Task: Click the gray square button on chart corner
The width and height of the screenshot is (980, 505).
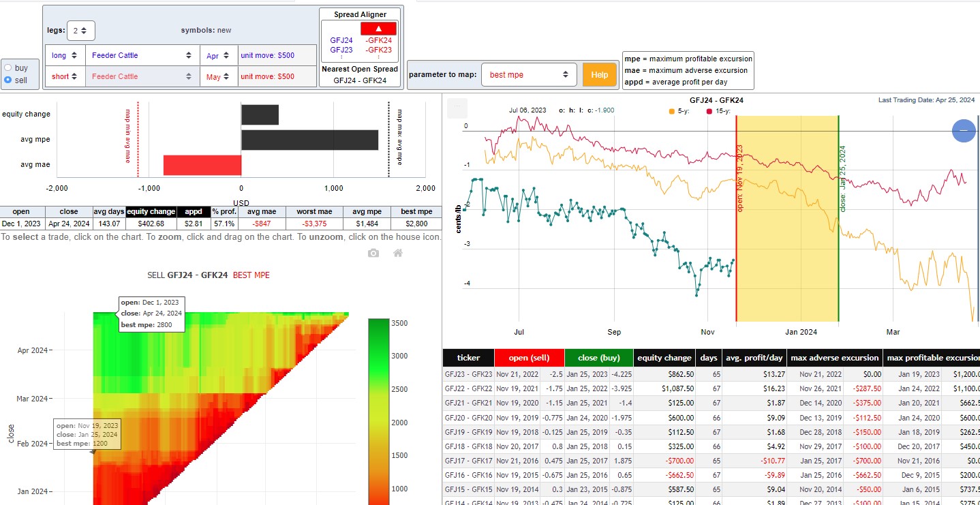Action: click(x=457, y=107)
